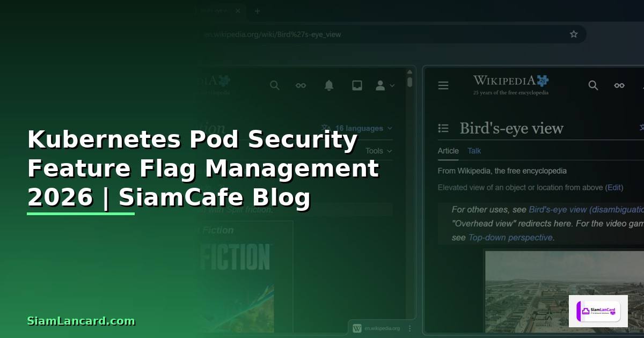Switch to the Talk tab
This screenshot has width=644, height=338.
pyautogui.click(x=474, y=151)
